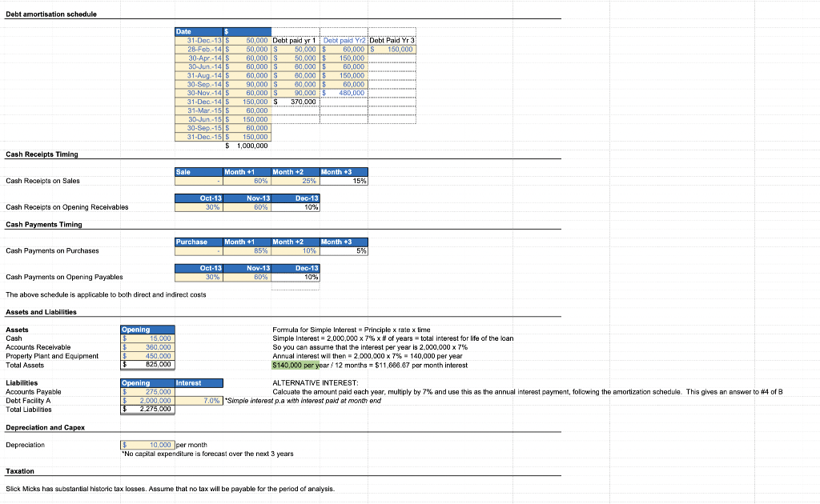This screenshot has width=820, height=504.
Task: Click the 'Purchase' header cell
Action: coord(199,242)
